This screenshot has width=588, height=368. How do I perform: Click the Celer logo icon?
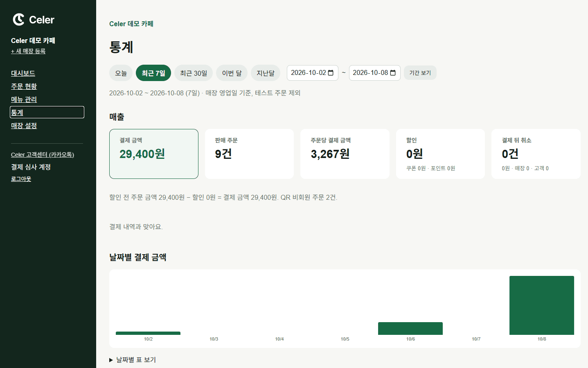[18, 20]
